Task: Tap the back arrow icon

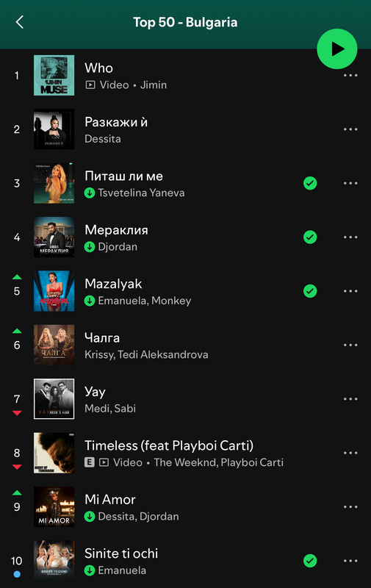Action: (20, 22)
